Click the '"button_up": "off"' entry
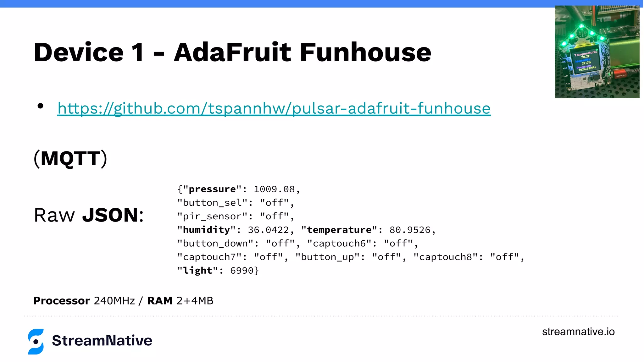644x362 pixels. point(351,257)
